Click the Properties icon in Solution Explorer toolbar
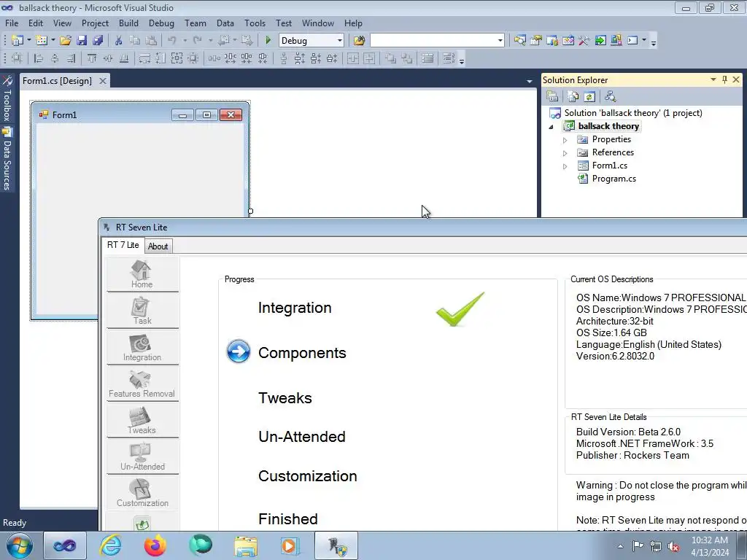The height and width of the screenshot is (560, 747). (x=553, y=97)
